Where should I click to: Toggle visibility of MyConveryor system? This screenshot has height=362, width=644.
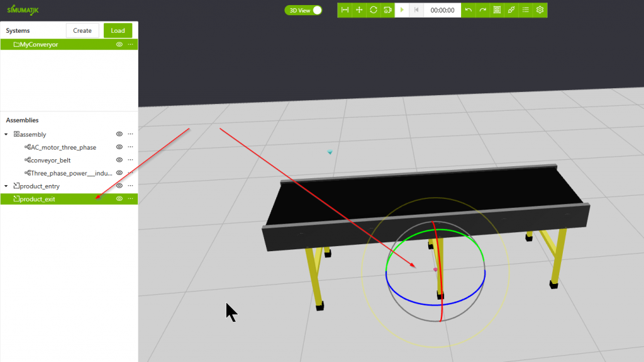(119, 45)
